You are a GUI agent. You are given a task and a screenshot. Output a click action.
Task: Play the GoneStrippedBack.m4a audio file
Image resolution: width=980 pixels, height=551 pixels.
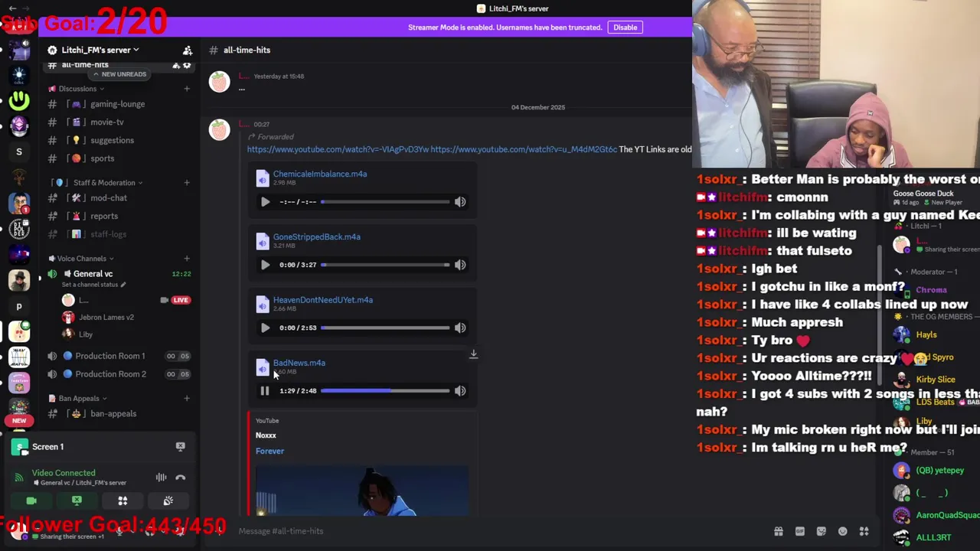pos(265,265)
